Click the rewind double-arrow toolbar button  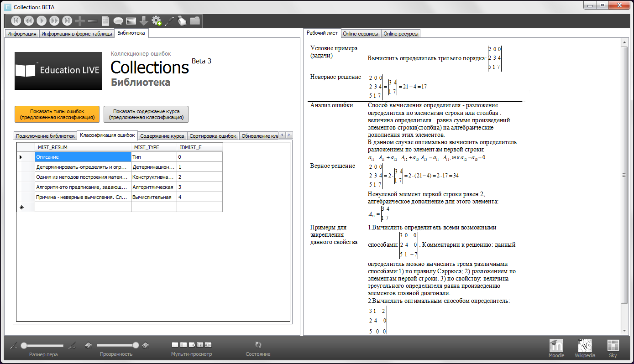[29, 21]
